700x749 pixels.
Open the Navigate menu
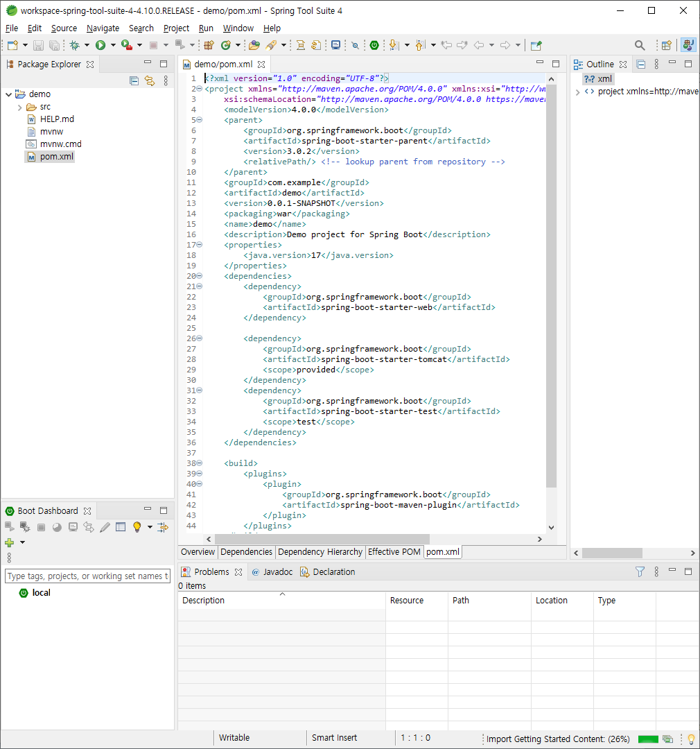pos(103,28)
